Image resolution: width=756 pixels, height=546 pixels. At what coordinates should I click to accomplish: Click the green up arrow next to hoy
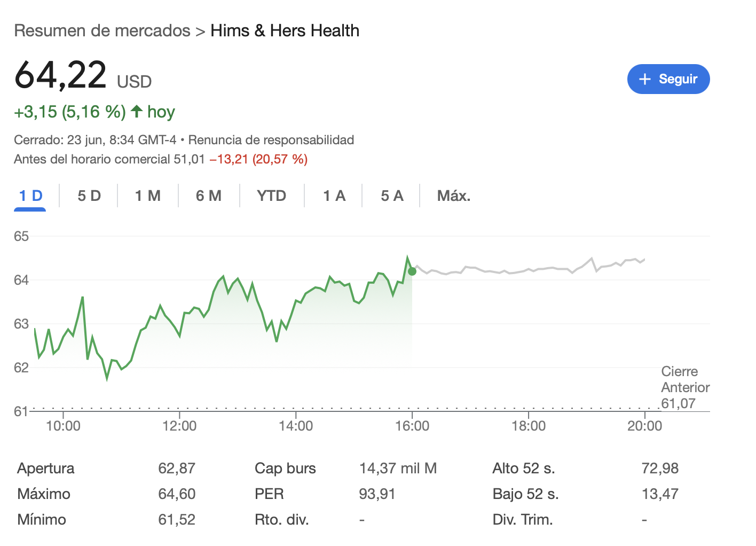[137, 111]
